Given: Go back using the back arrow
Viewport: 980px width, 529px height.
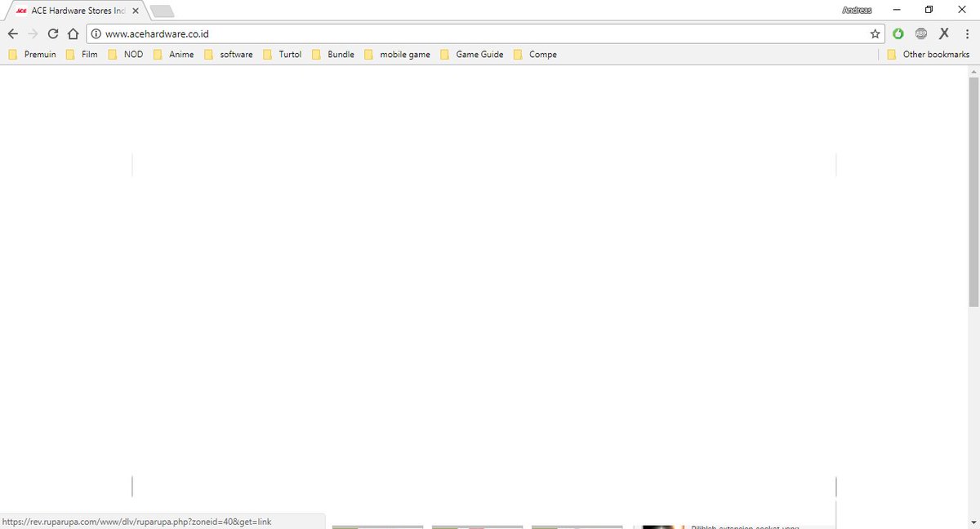Looking at the screenshot, I should [12, 33].
